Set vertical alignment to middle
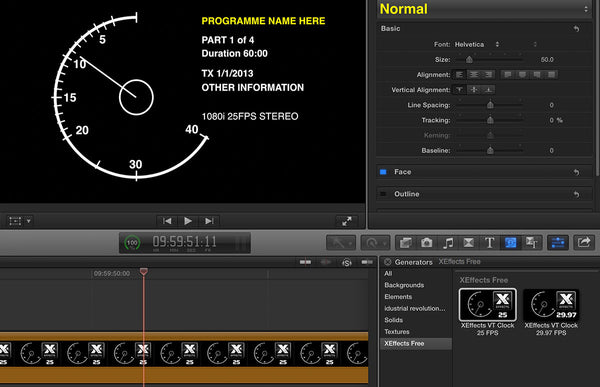The image size is (600, 387). pos(474,90)
